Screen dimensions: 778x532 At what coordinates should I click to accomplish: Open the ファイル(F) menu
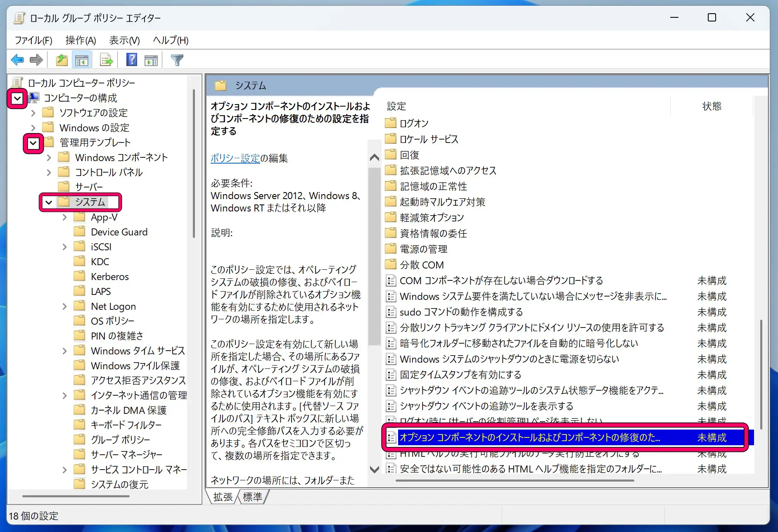(33, 40)
